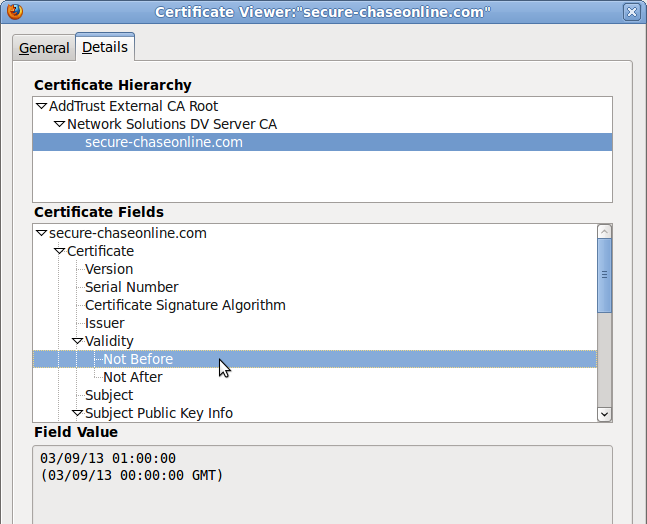Click the fields list scroll up arrow
Viewport: 647px width, 524px height.
604,232
